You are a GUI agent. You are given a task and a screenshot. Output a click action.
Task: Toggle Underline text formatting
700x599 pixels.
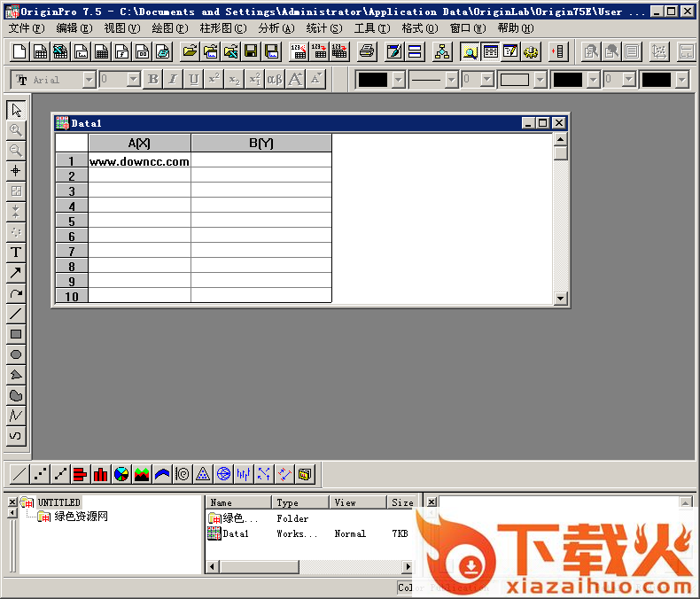[x=194, y=80]
